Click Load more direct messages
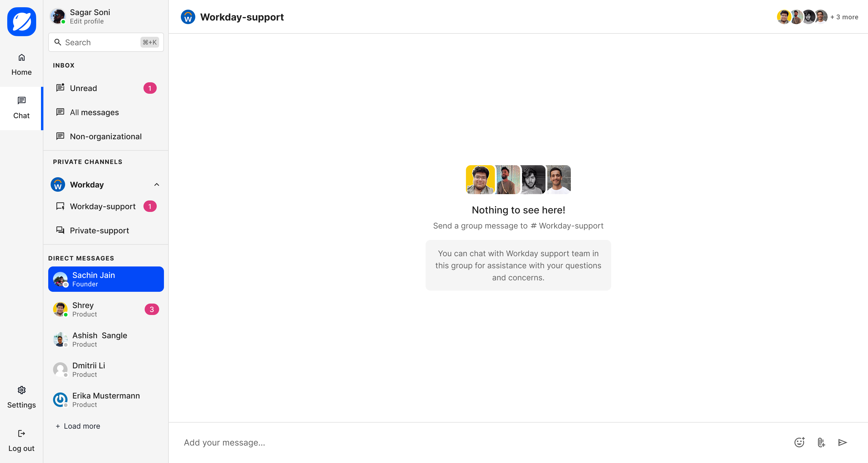 78,426
